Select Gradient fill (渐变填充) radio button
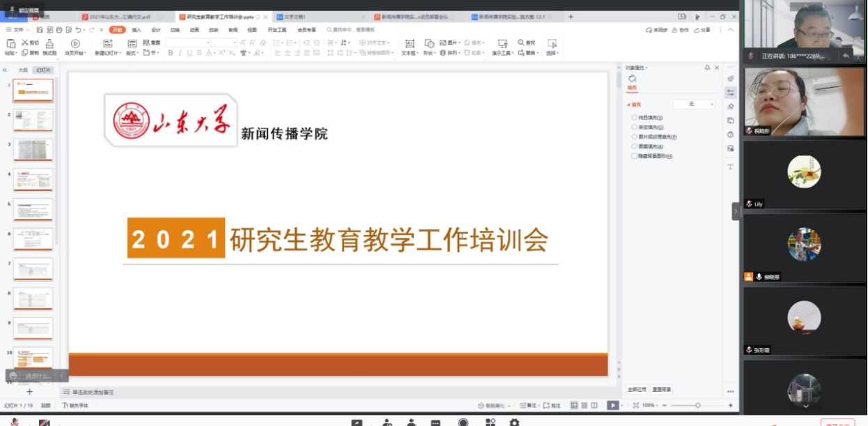Viewport: 868px width, 426px height. pos(634,128)
